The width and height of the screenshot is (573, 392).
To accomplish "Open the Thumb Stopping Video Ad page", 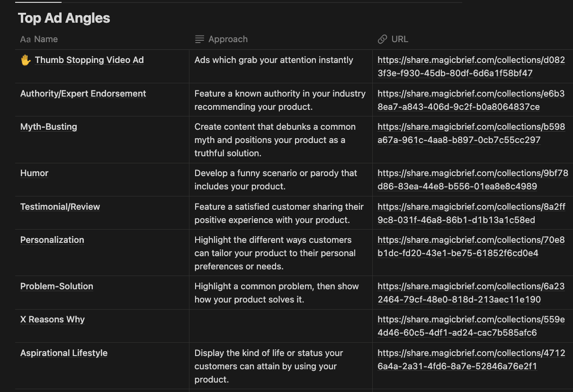I will click(x=89, y=60).
